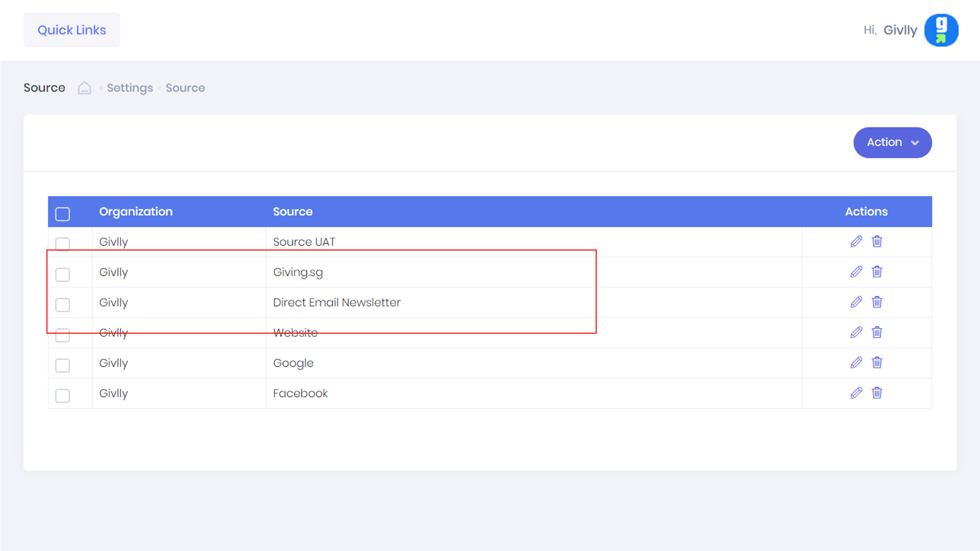Delete the Direct Email Newsletter source
The image size is (980, 551).
pos(877,302)
